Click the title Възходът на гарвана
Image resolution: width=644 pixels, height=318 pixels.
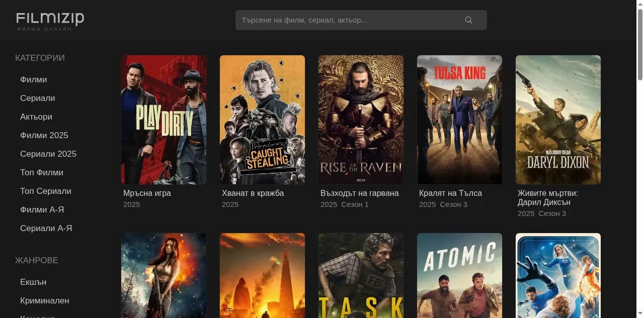[360, 193]
